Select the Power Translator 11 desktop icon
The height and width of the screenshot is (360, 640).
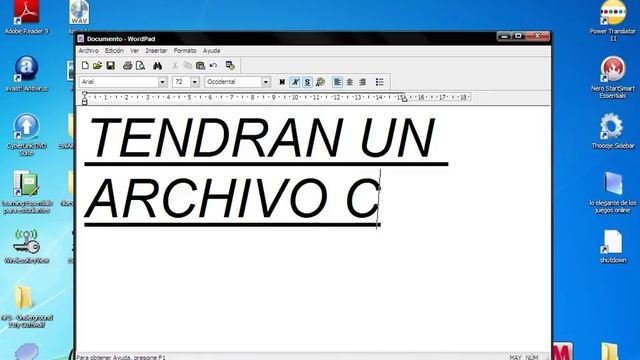[613, 20]
